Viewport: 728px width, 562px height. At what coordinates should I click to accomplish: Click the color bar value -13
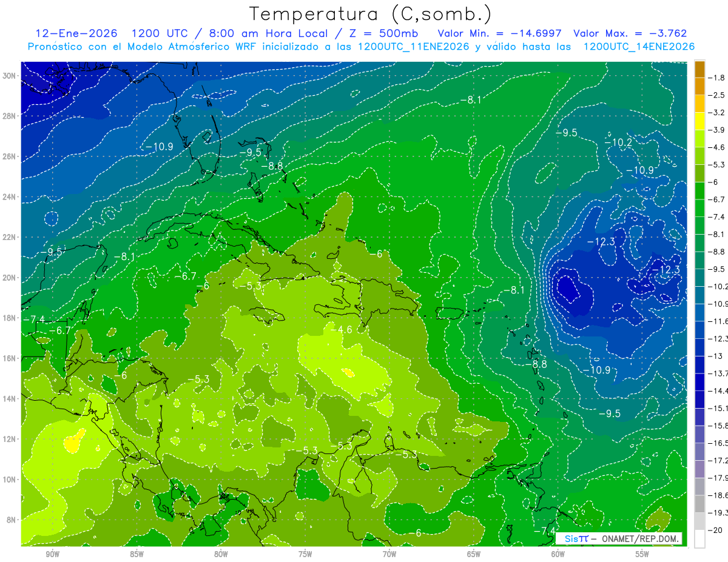716,355
